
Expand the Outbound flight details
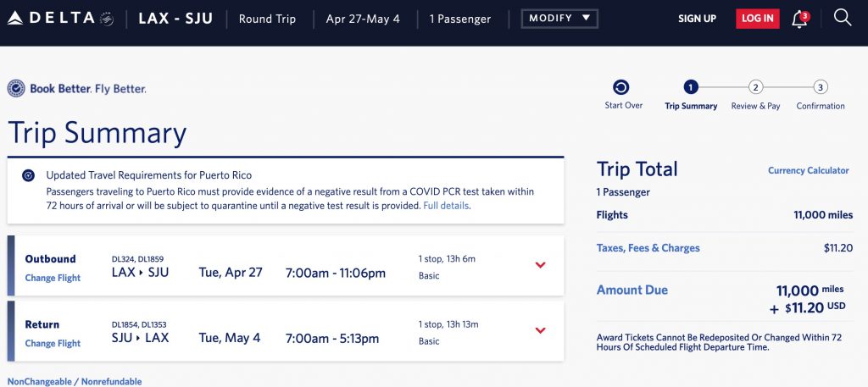click(540, 265)
